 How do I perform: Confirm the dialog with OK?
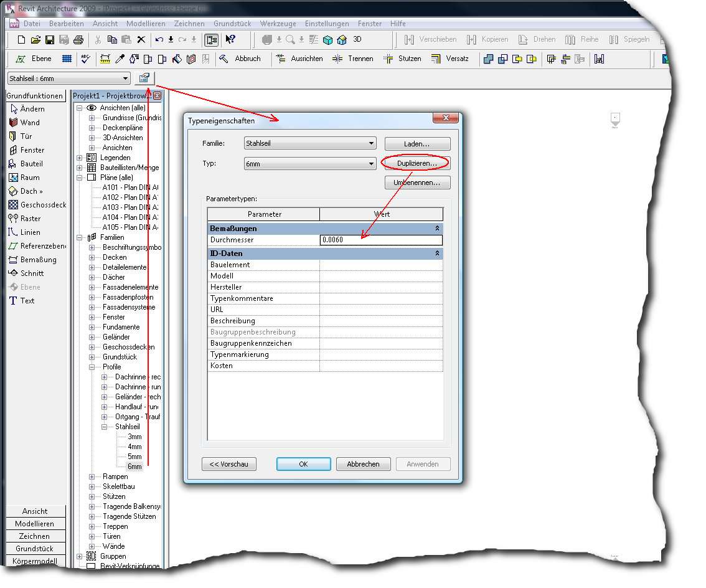click(303, 464)
